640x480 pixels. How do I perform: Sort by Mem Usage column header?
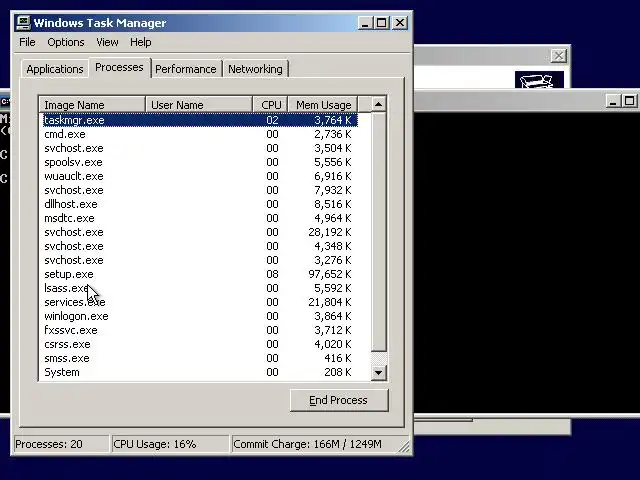point(323,105)
